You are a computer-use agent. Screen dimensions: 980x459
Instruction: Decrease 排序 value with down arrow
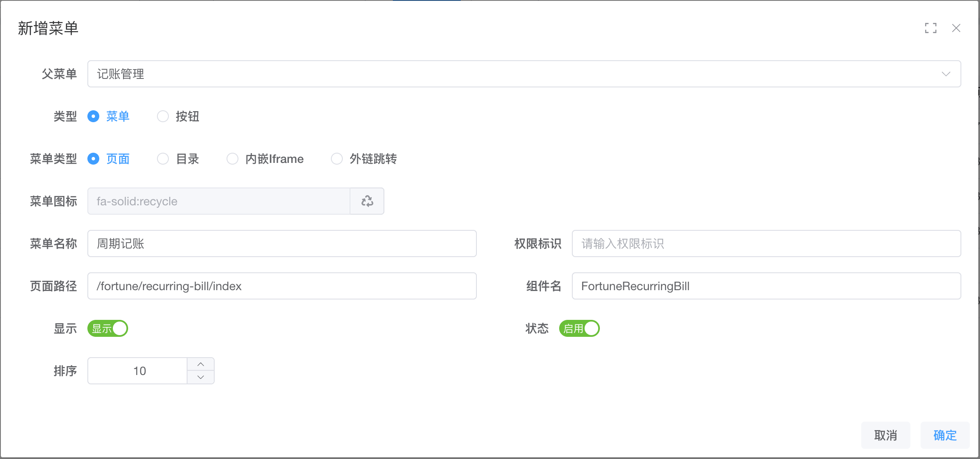pyautogui.click(x=201, y=377)
